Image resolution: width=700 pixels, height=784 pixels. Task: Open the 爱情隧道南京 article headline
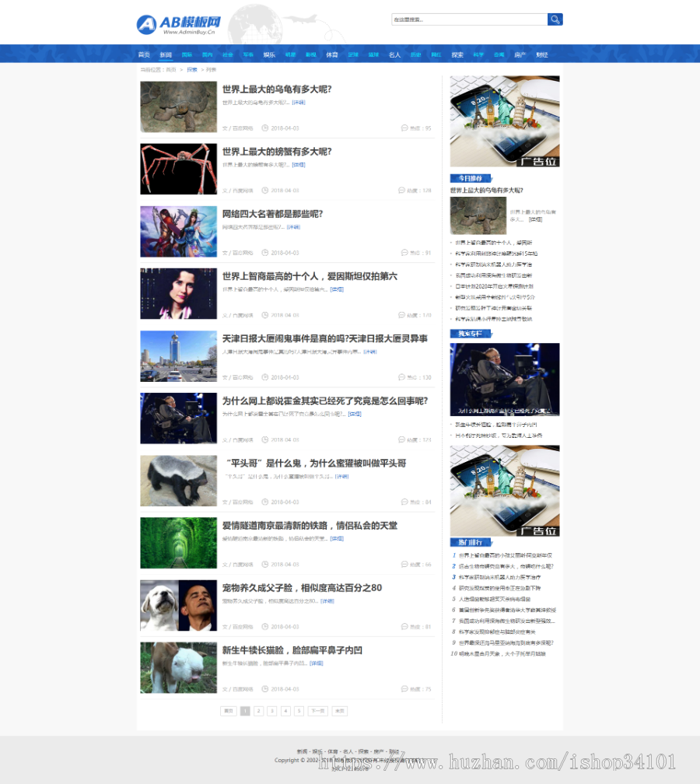tap(310, 526)
